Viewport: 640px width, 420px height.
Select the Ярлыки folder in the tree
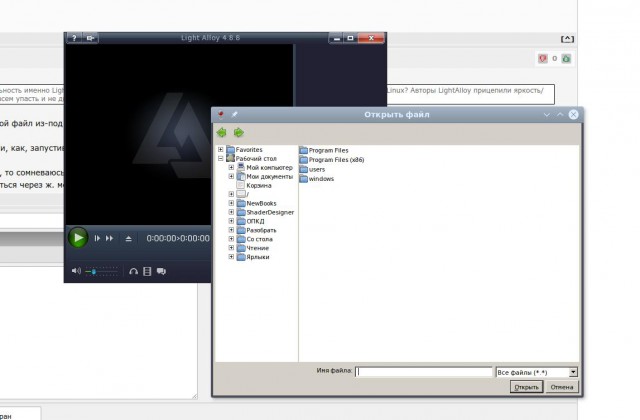pyautogui.click(x=258, y=257)
